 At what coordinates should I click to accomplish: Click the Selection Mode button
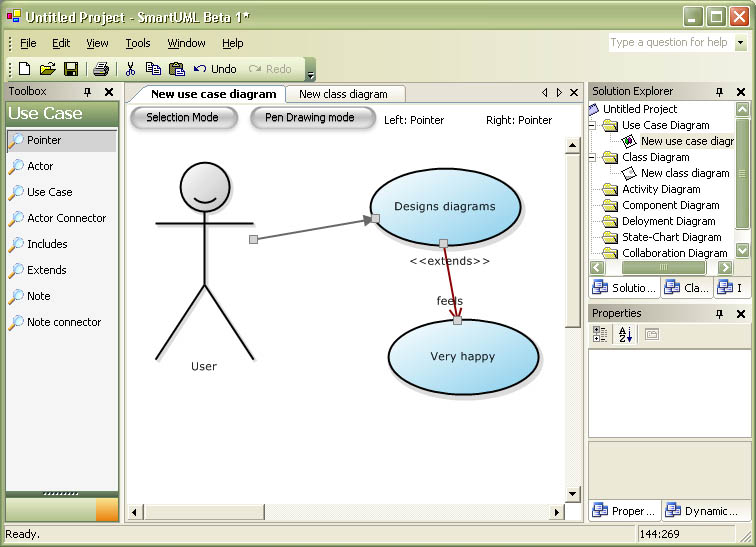183,118
